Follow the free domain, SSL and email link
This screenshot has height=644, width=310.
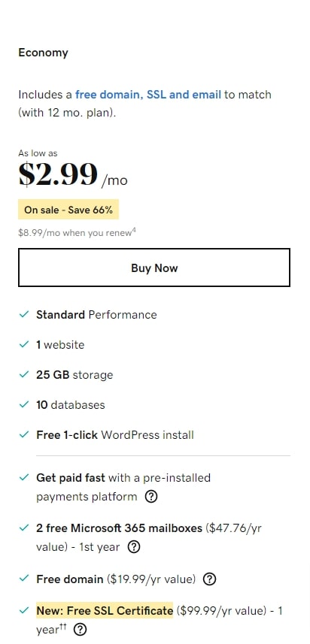[148, 95]
